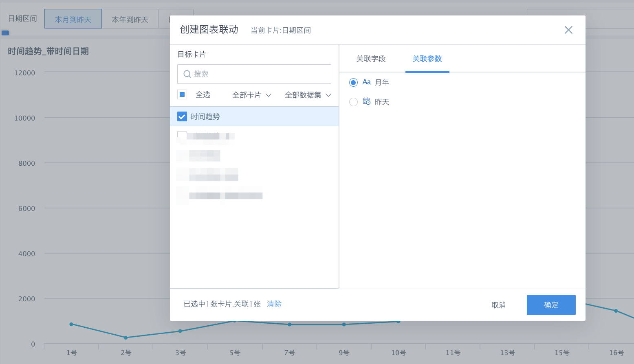
Task: Select the 本年到昨天 tab behind the dialog
Action: pyautogui.click(x=130, y=19)
